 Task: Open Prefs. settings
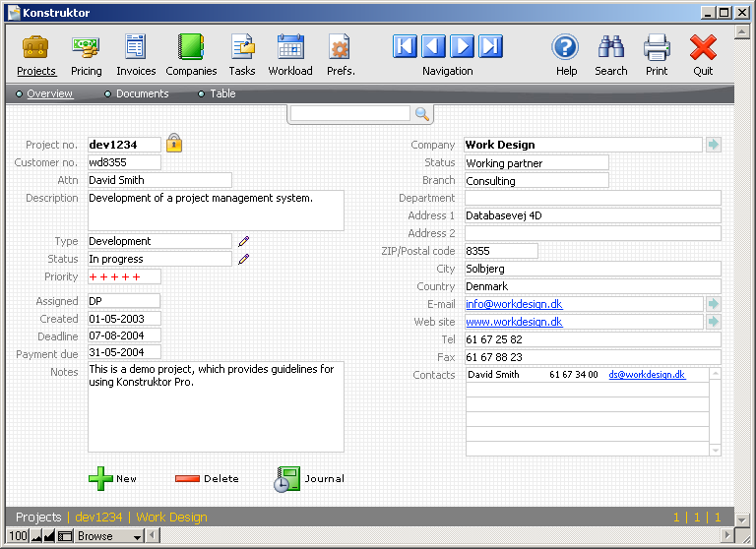point(341,56)
